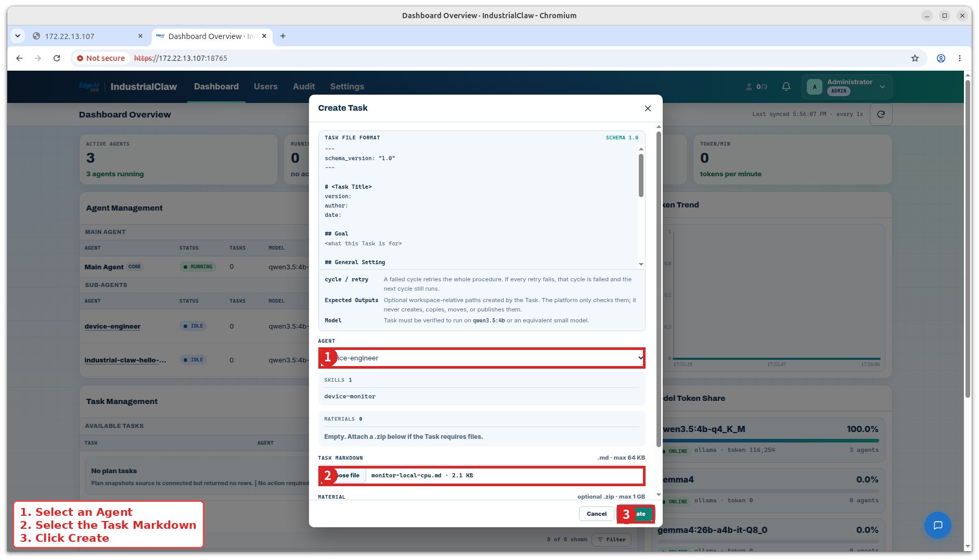
Task: Click the task file format code scrollbar
Action: pyautogui.click(x=641, y=175)
